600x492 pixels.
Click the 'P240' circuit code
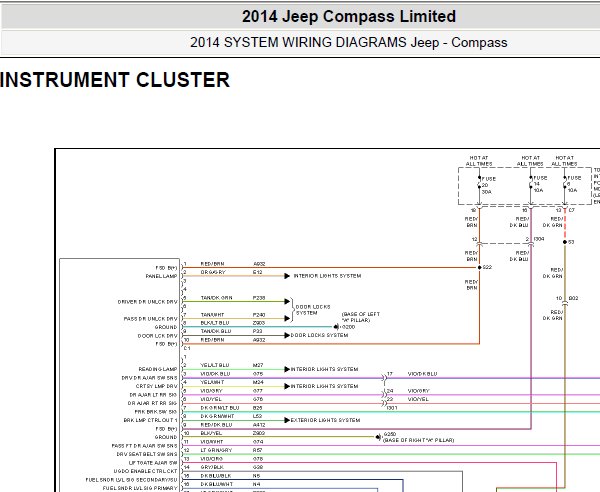point(259,314)
